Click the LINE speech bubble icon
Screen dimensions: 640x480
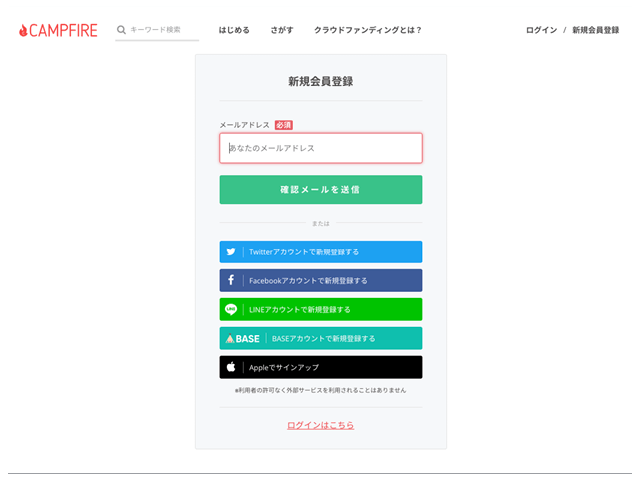pyautogui.click(x=231, y=309)
